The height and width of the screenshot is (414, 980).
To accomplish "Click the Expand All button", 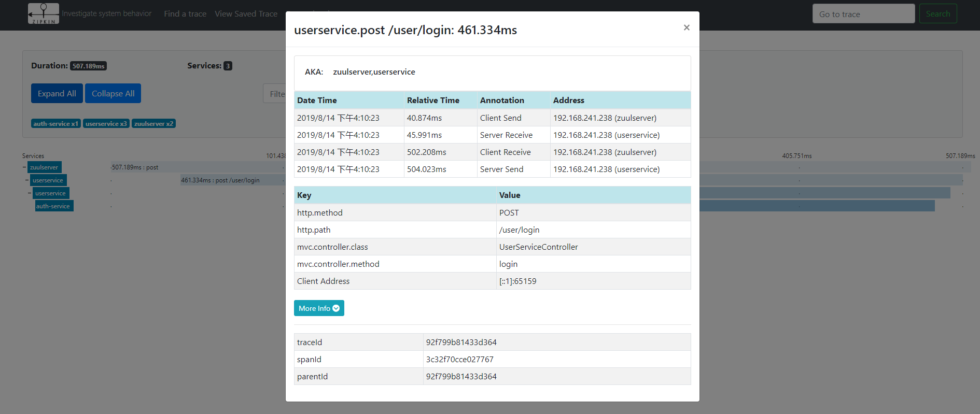I will pyautogui.click(x=57, y=94).
